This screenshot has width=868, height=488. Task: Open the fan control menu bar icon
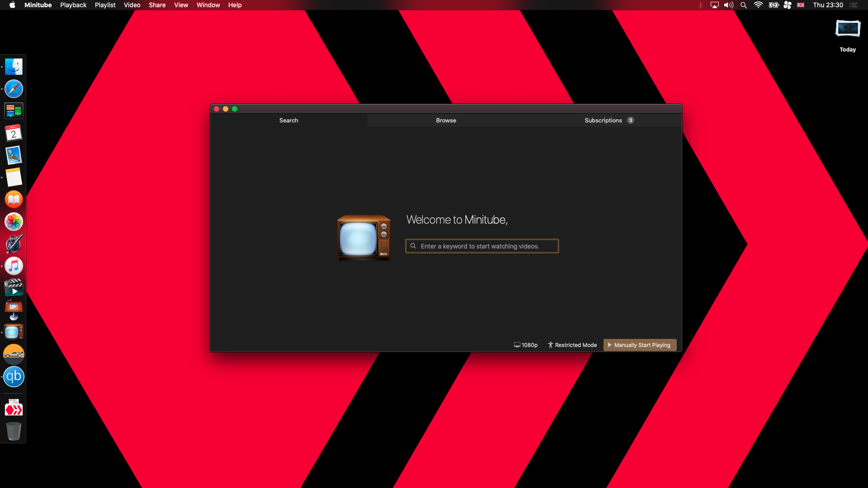pyautogui.click(x=788, y=5)
